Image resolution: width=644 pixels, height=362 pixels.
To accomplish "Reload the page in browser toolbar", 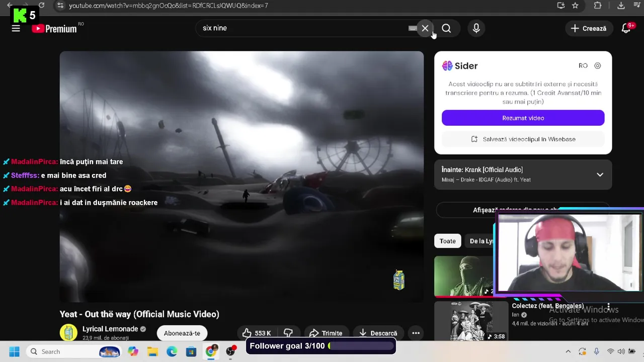I will tap(42, 6).
